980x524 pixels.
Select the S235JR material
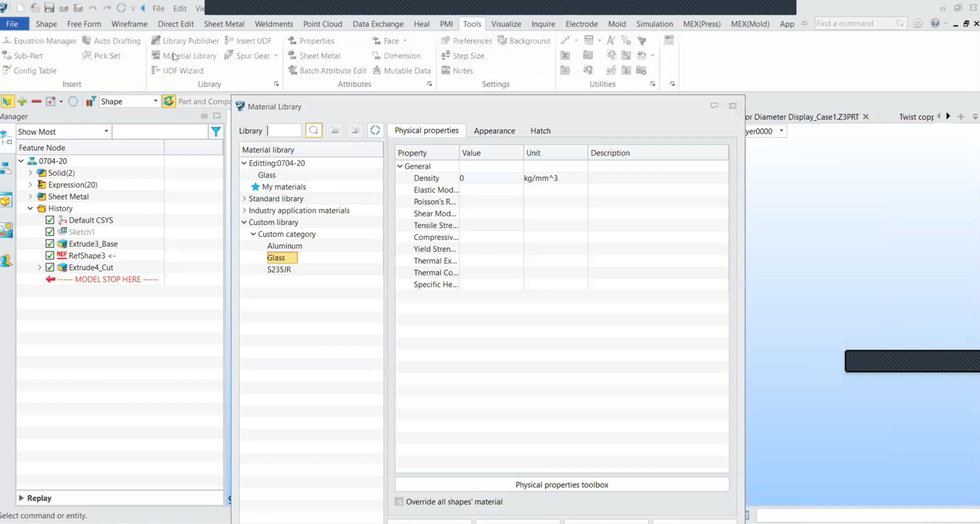point(279,269)
